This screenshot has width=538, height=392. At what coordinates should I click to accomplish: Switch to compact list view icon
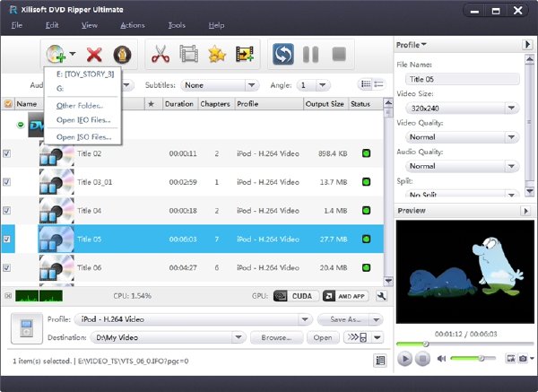click(x=378, y=84)
